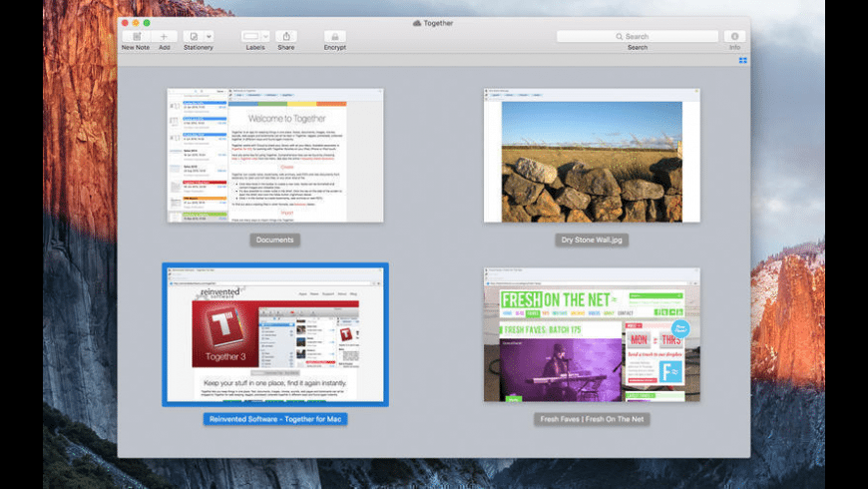Click the magnifier icon in Search
Screen dimensions: 868x489
click(620, 37)
